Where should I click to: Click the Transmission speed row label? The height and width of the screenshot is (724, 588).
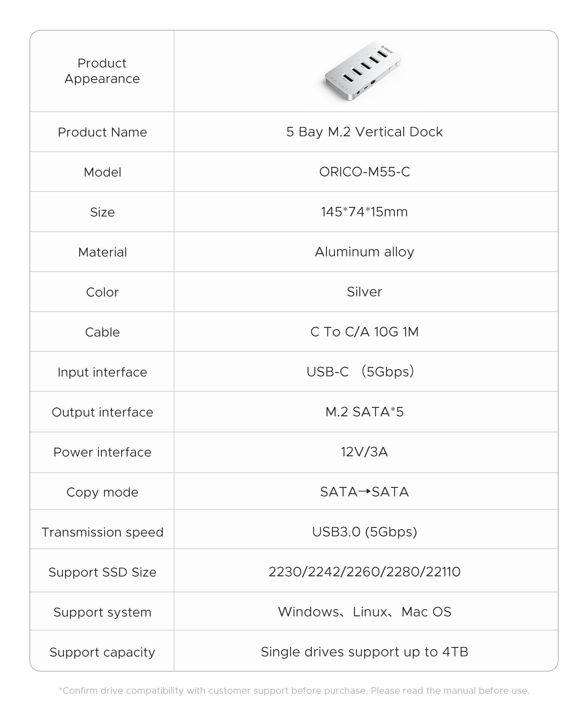pos(102,532)
